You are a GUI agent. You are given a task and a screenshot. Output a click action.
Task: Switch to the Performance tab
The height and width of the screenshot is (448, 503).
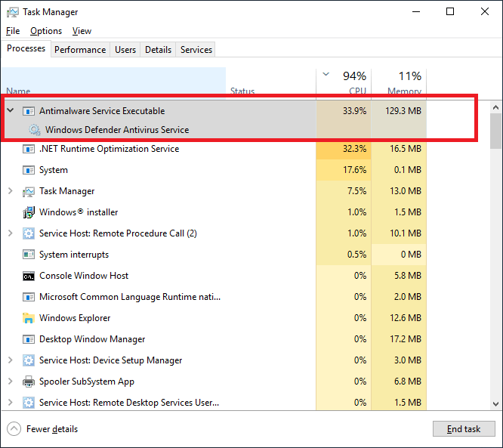pyautogui.click(x=80, y=50)
